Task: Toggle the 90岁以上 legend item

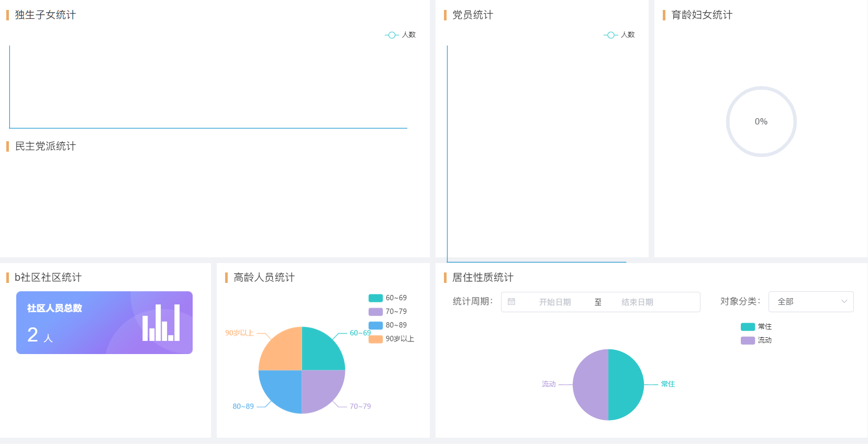Action: (x=391, y=339)
